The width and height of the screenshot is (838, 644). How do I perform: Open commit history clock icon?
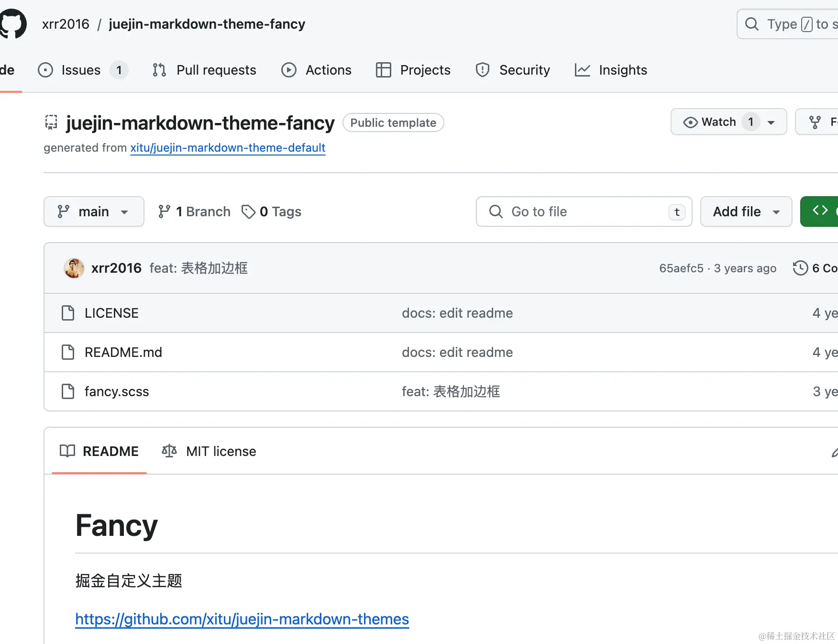pos(800,268)
